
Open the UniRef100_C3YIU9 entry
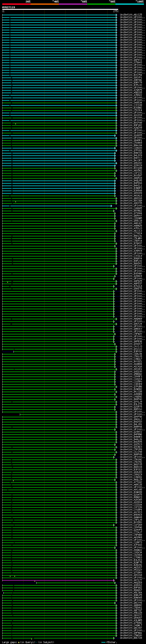[x=131, y=105]
